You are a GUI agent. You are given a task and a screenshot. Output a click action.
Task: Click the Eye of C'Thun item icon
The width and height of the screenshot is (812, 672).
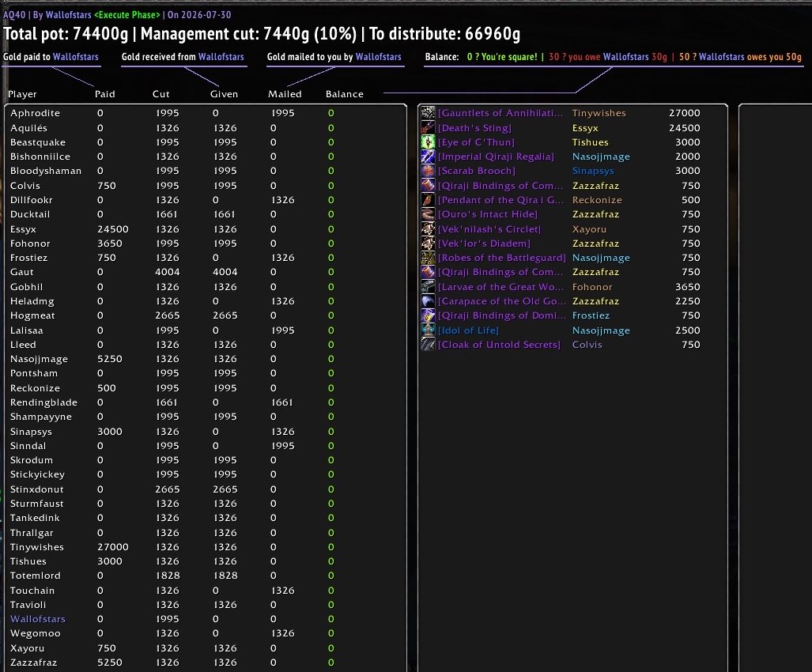428,142
